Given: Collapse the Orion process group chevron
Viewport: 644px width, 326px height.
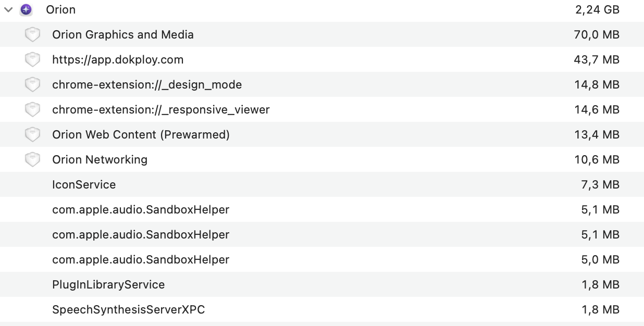Looking at the screenshot, I should pos(8,10).
